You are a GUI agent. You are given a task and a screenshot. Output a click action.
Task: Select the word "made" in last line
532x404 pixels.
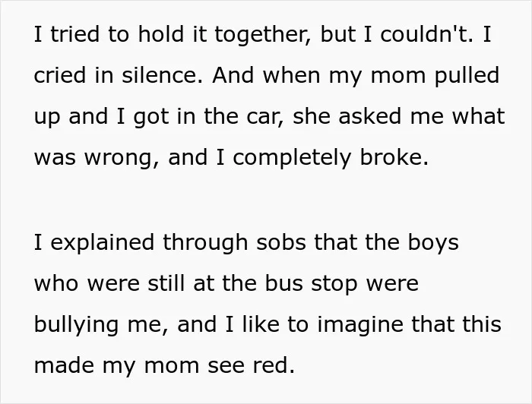coord(64,365)
